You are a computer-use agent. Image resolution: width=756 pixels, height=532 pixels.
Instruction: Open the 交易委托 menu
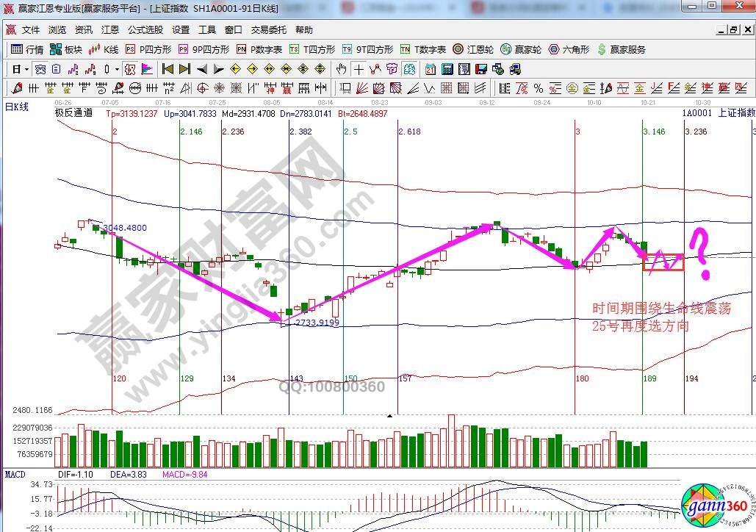click(x=269, y=30)
